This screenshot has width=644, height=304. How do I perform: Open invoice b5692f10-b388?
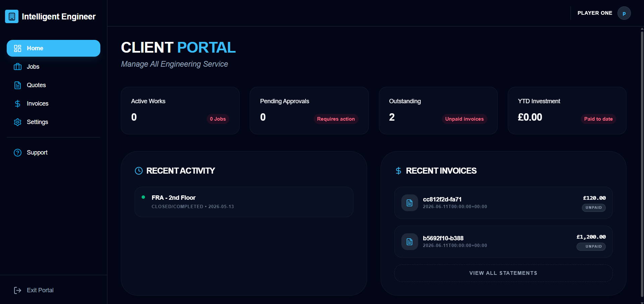pyautogui.click(x=503, y=242)
